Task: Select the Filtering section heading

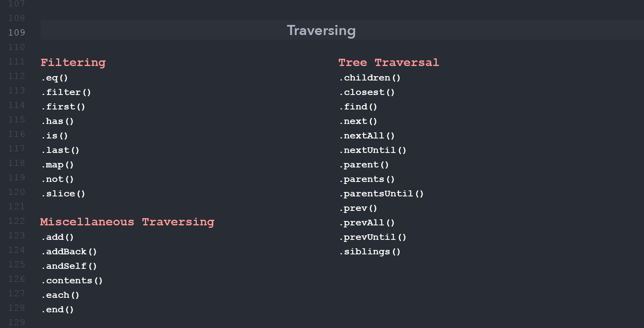Action: tap(73, 62)
